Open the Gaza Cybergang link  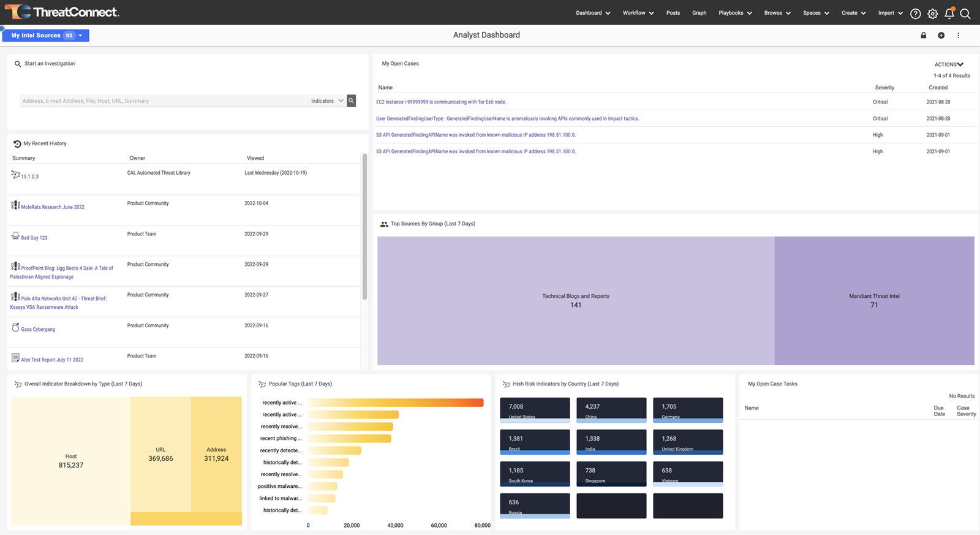(x=38, y=330)
